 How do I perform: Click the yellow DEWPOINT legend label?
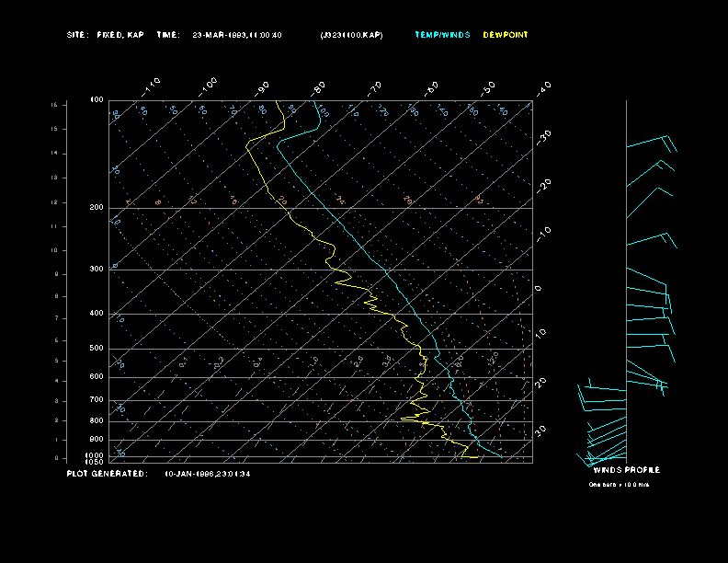506,35
